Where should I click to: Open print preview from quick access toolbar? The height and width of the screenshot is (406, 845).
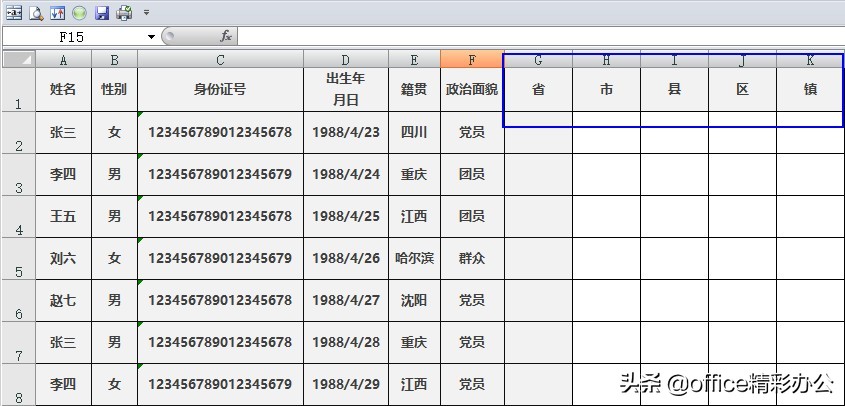coord(36,13)
